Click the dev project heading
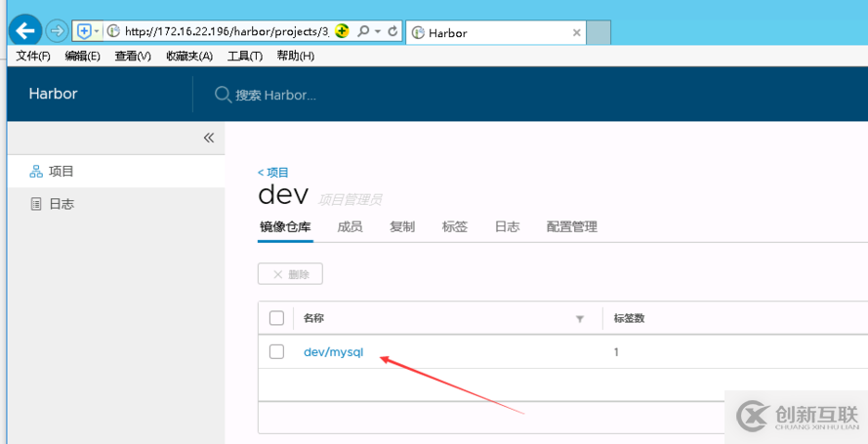Screen dimensions: 868x444 point(283,195)
